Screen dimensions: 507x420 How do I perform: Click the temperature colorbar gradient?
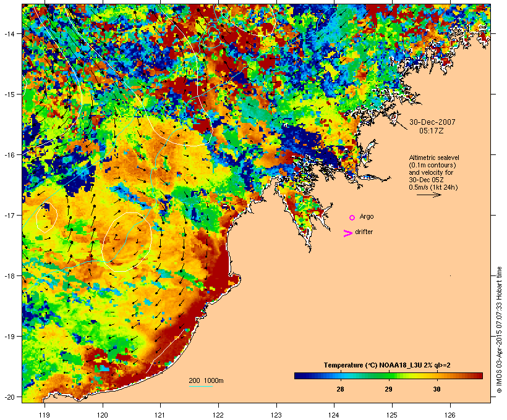388,376
